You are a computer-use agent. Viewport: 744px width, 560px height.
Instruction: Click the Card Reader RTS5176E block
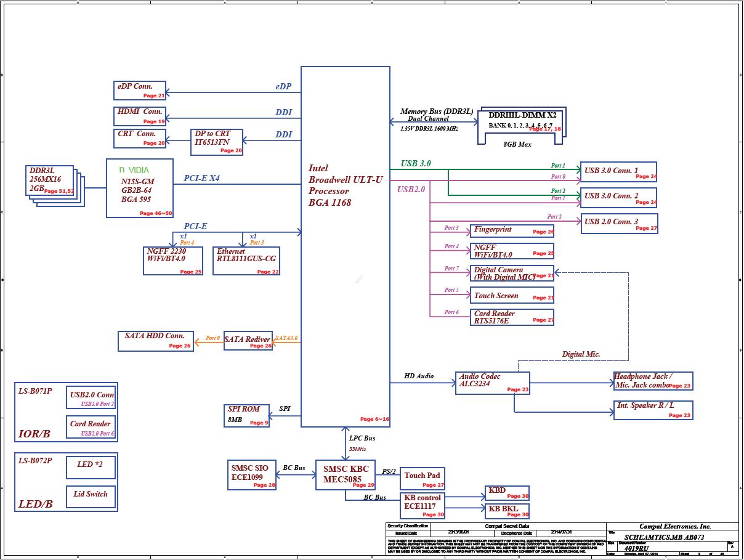tap(511, 317)
